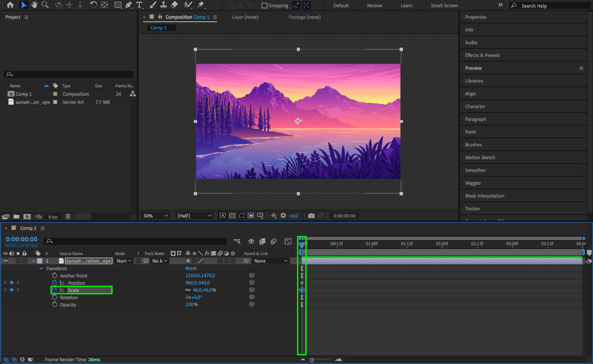Open the Effects & Presets panel
This screenshot has height=364, width=593.
(x=482, y=55)
